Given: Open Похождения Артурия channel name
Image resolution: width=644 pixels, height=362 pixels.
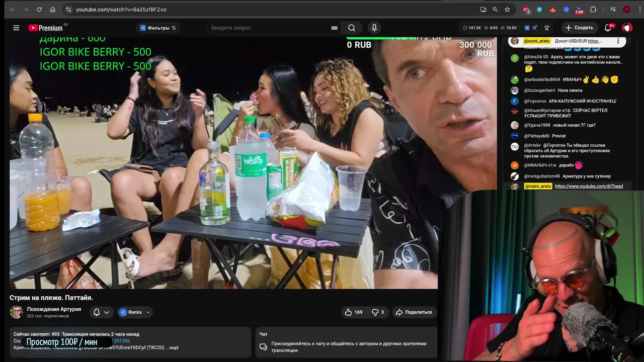Looking at the screenshot, I should coord(54,309).
